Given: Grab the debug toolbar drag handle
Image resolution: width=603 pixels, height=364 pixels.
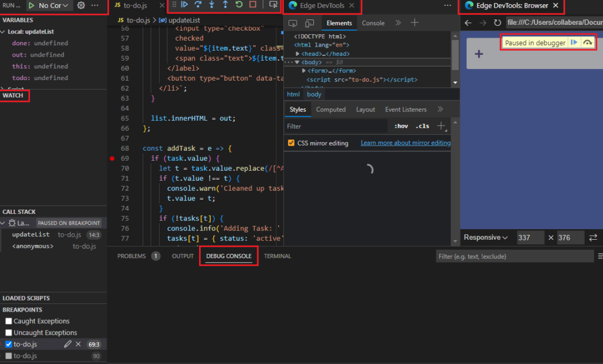Looking at the screenshot, I should tap(174, 4).
